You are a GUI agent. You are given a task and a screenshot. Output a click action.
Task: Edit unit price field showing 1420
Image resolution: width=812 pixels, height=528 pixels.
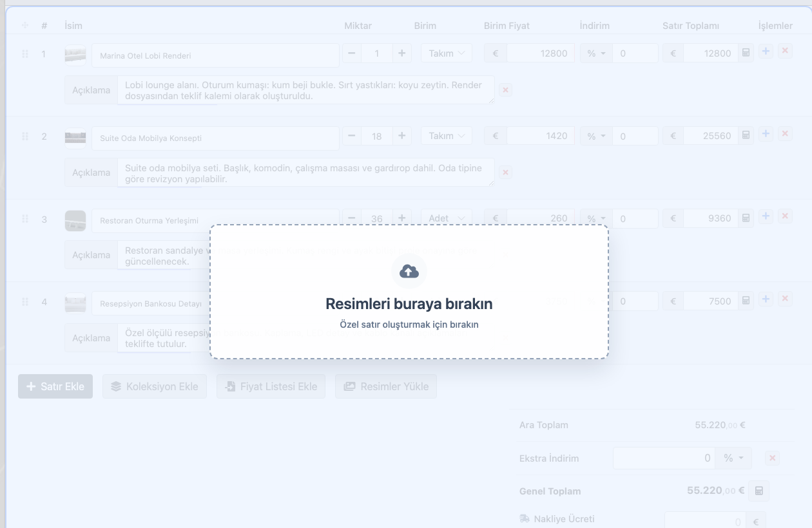coord(541,135)
